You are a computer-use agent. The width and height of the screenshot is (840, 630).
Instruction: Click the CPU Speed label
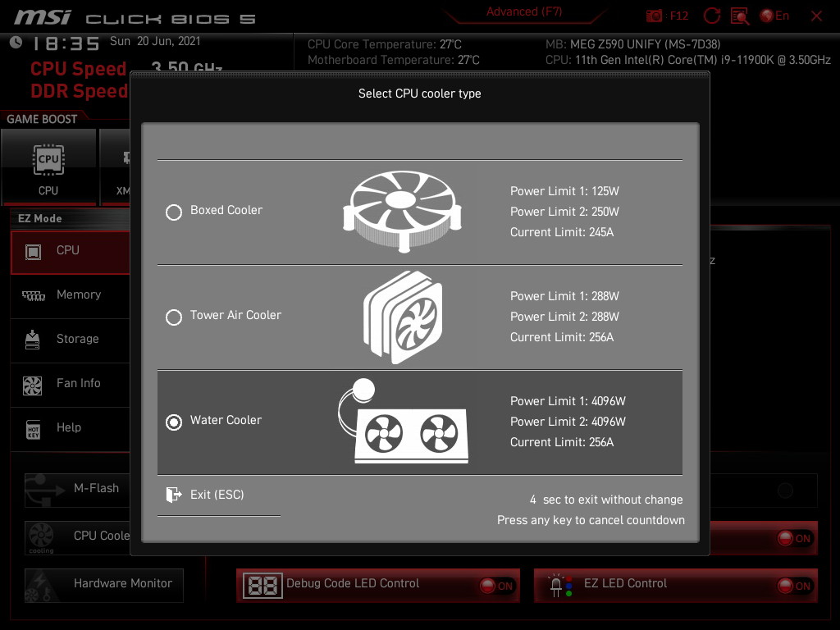(x=78, y=69)
